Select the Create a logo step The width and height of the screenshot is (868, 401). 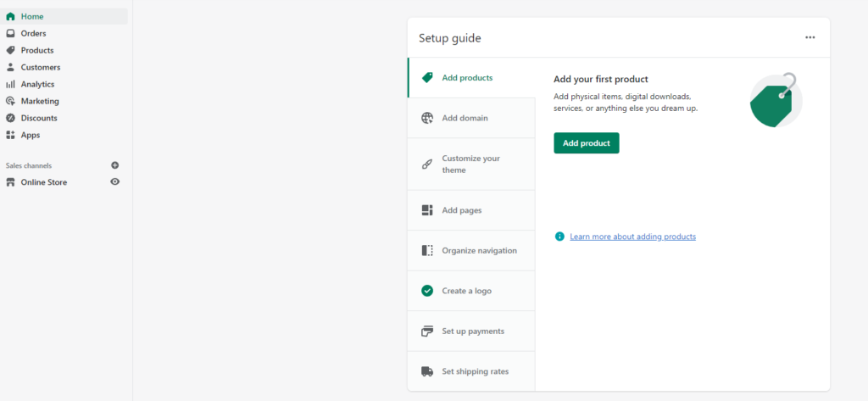coord(471,291)
